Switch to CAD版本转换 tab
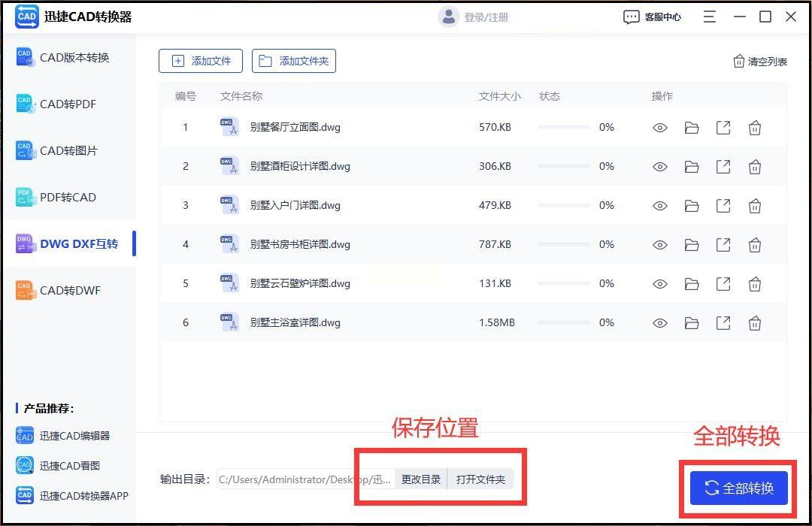 point(69,57)
